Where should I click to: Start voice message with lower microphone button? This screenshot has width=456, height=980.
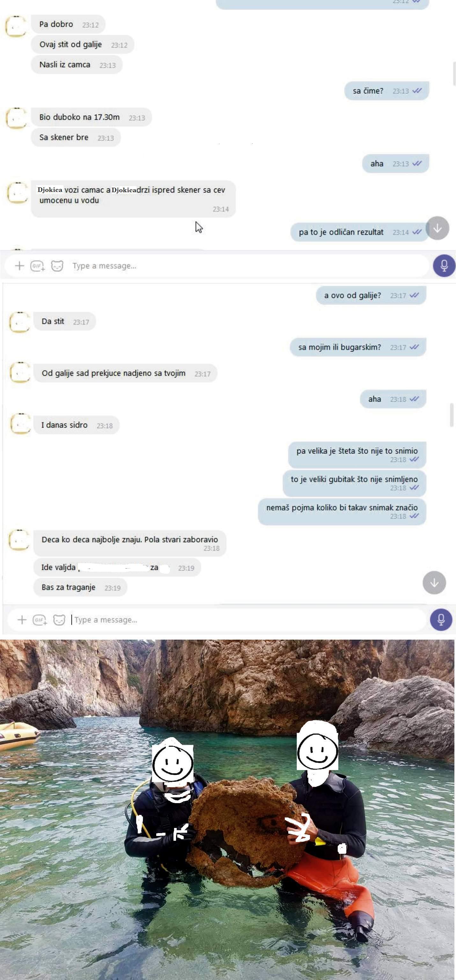(x=441, y=619)
